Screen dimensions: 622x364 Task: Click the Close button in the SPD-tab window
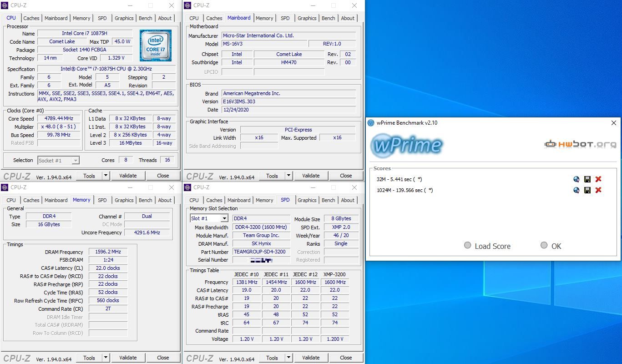346,358
